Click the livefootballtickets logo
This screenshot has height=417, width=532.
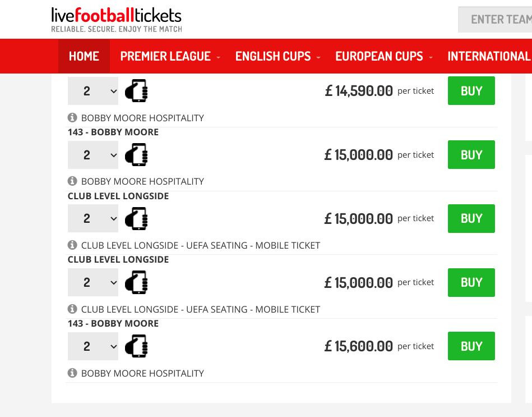pyautogui.click(x=117, y=15)
